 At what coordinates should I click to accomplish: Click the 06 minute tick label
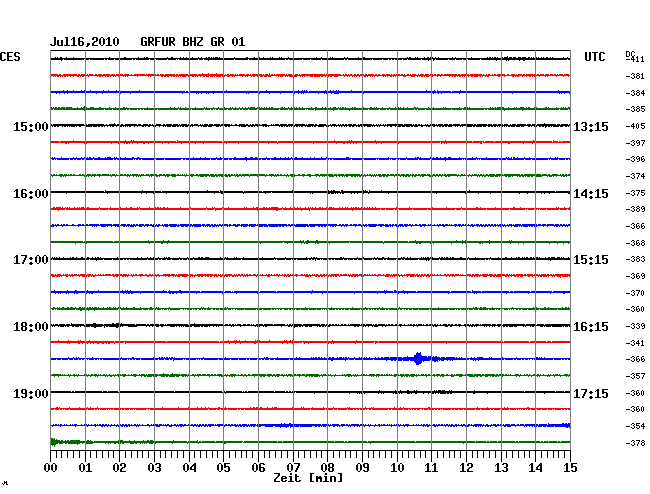(258, 467)
